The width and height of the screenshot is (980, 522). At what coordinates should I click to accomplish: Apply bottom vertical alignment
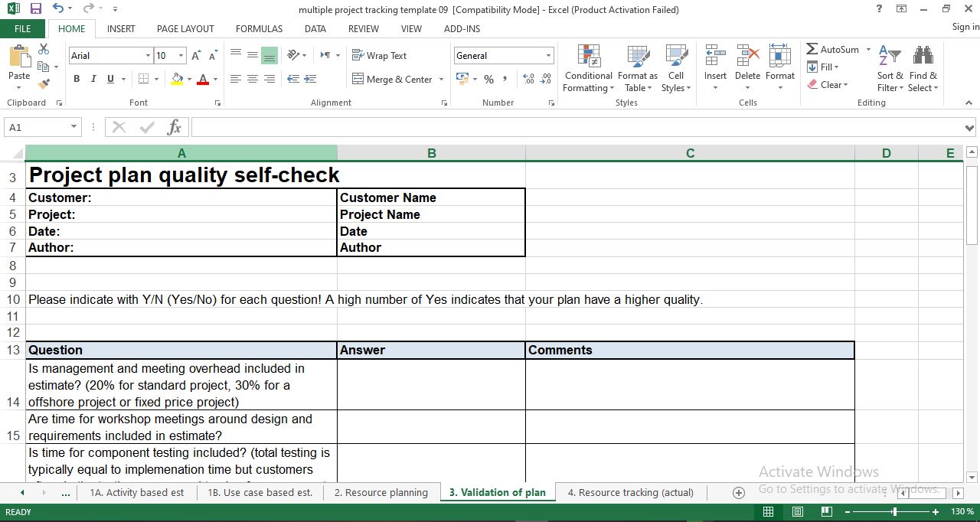pyautogui.click(x=269, y=55)
